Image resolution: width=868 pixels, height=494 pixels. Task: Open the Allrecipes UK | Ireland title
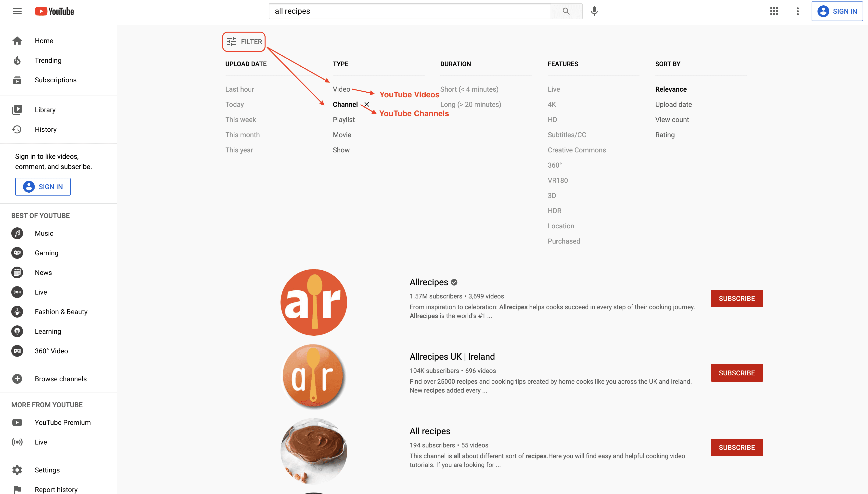click(x=452, y=357)
